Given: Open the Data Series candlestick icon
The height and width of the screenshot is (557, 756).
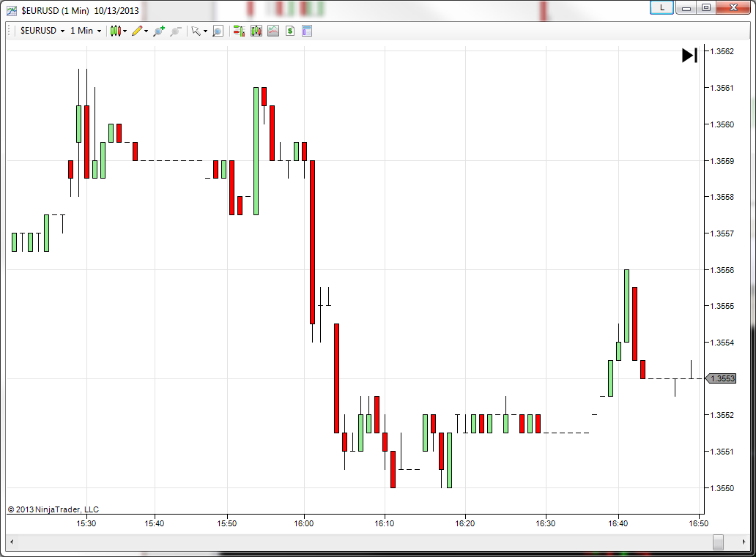Looking at the screenshot, I should (x=256, y=31).
